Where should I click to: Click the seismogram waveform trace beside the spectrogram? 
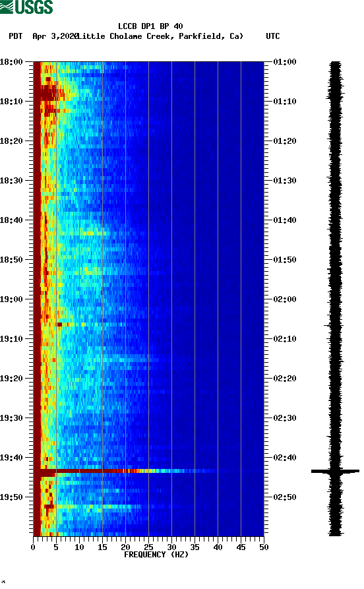click(336, 299)
